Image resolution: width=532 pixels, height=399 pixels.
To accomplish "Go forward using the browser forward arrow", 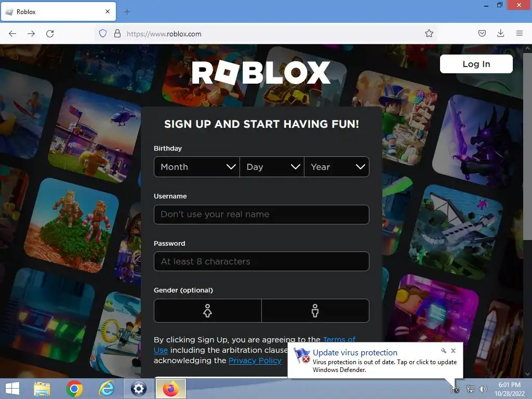I will pyautogui.click(x=31, y=34).
